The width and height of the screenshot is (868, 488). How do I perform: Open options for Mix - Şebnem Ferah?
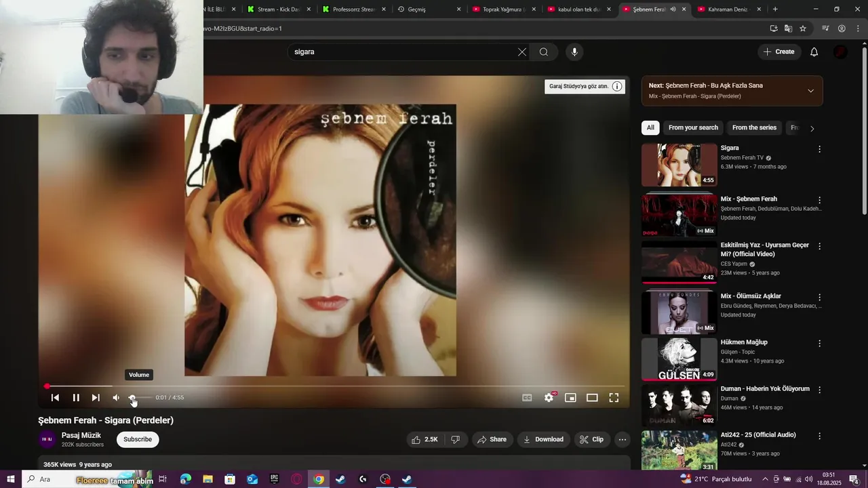pos(819,200)
